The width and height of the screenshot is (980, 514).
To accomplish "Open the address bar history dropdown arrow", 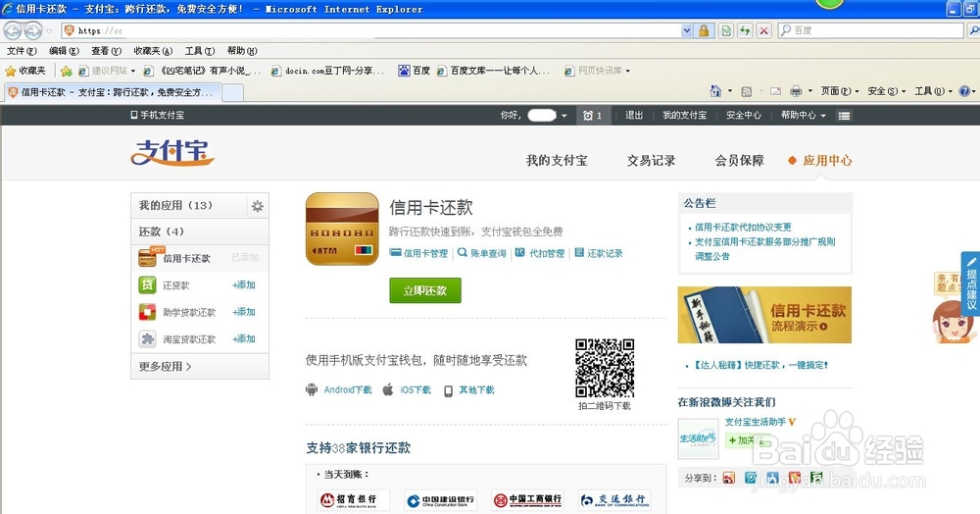I will coord(687,30).
